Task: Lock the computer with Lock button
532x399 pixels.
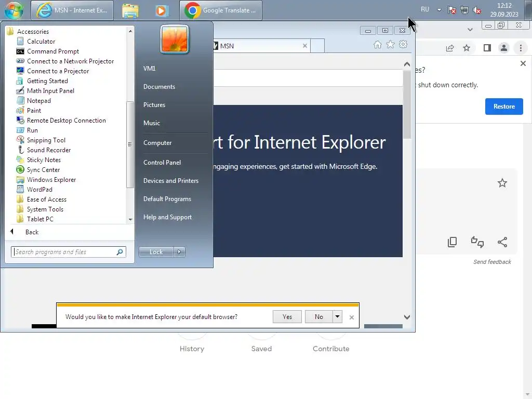Action: coord(156,252)
